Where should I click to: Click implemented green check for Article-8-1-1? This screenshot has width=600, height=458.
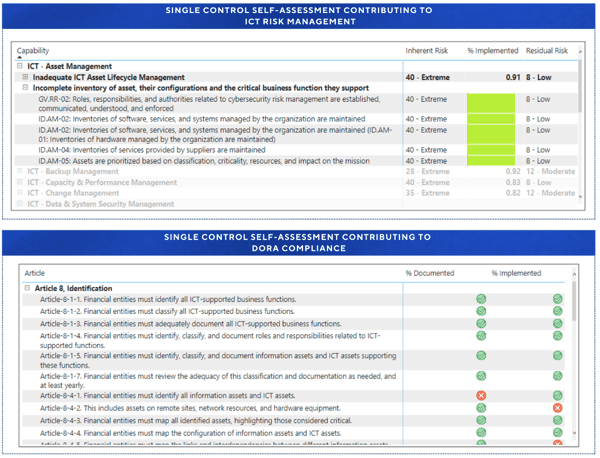[558, 299]
